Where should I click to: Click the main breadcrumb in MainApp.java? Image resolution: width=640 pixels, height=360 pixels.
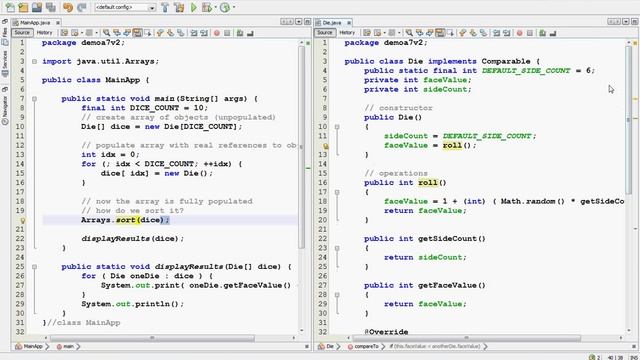pyautogui.click(x=65, y=347)
